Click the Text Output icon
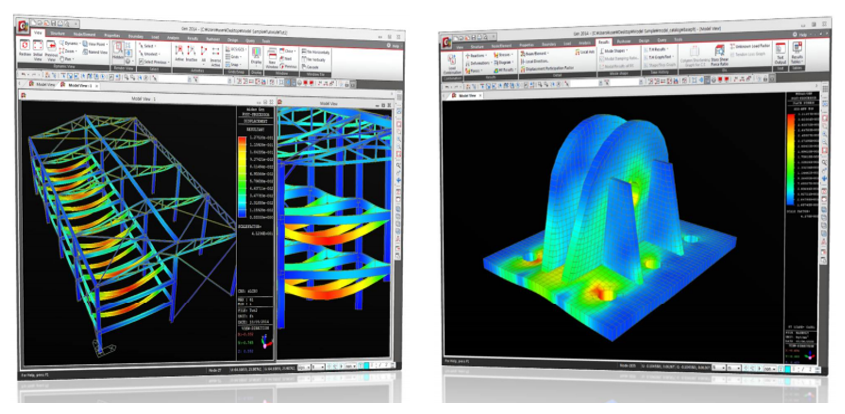845x414 pixels. point(781,52)
